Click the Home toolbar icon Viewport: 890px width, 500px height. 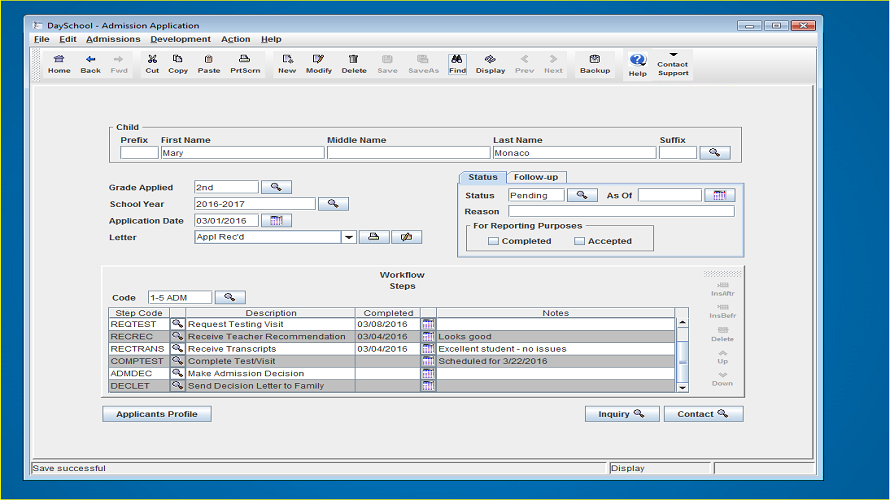click(59, 64)
